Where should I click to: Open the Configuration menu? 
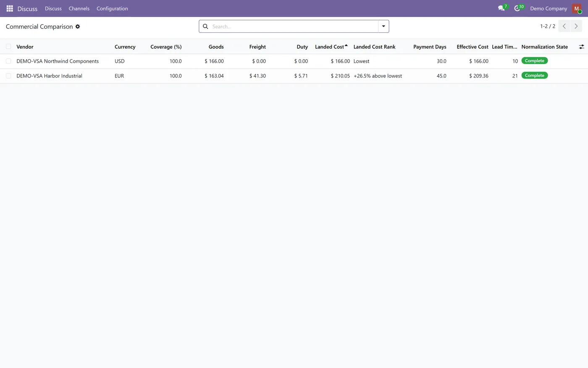click(112, 8)
